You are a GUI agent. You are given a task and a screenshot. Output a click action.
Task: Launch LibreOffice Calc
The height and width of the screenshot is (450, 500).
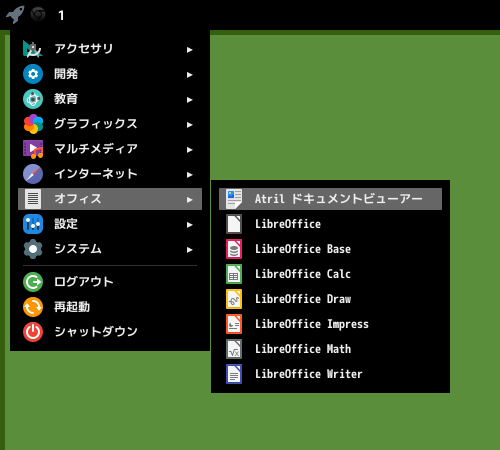(330, 274)
